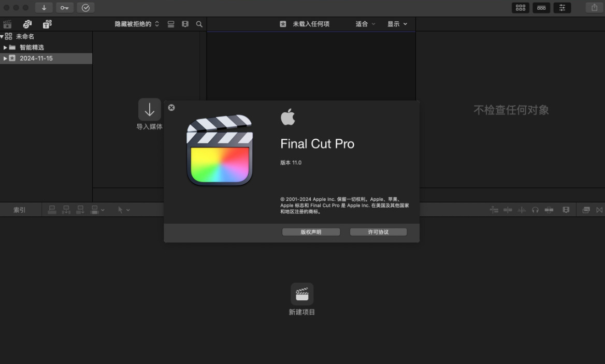Image resolution: width=605 pixels, height=364 pixels.
Task: Toggle audio skimming waveform icon
Action: (x=522, y=210)
